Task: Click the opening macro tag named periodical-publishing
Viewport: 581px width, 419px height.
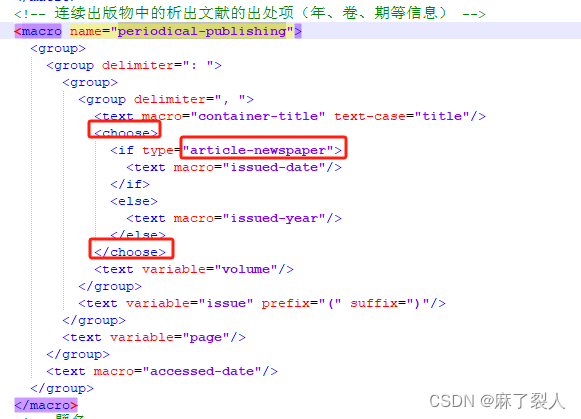Action: [158, 31]
